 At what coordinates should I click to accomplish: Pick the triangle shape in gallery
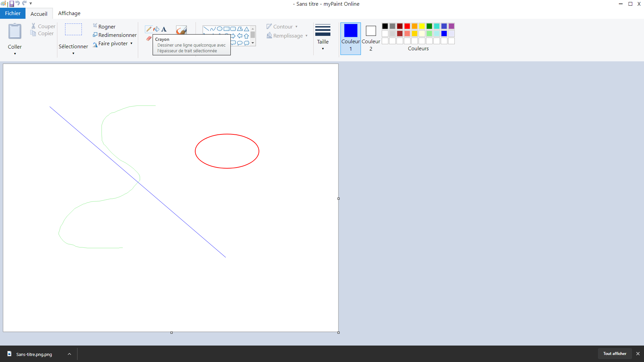point(247,29)
